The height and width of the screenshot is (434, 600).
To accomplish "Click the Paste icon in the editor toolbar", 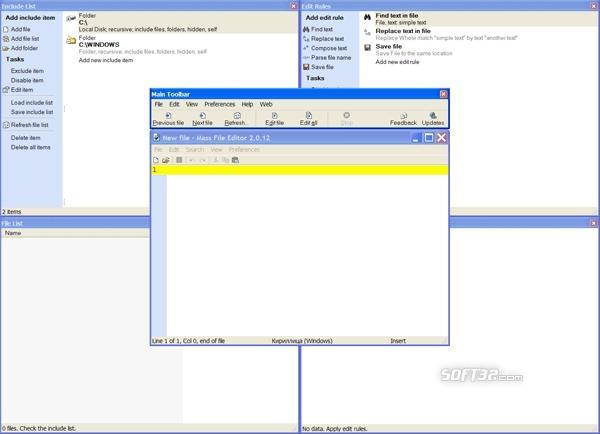I will (235, 160).
